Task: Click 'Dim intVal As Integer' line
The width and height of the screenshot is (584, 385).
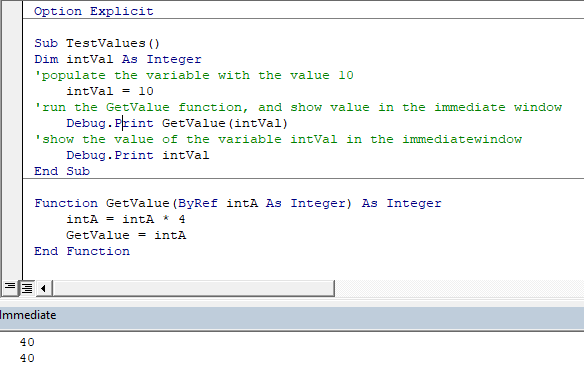Action: [x=118, y=59]
